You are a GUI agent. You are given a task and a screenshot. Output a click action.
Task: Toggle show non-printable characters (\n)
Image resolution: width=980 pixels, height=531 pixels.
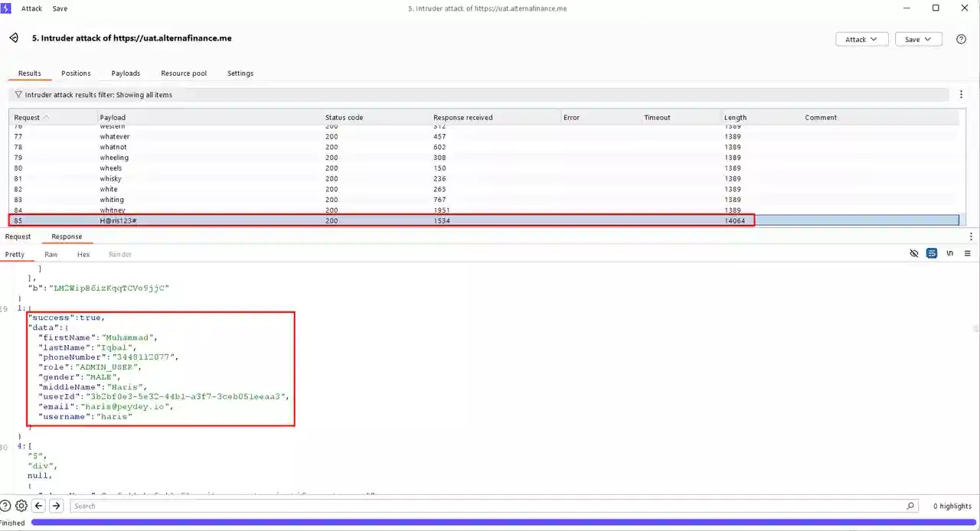pyautogui.click(x=950, y=253)
